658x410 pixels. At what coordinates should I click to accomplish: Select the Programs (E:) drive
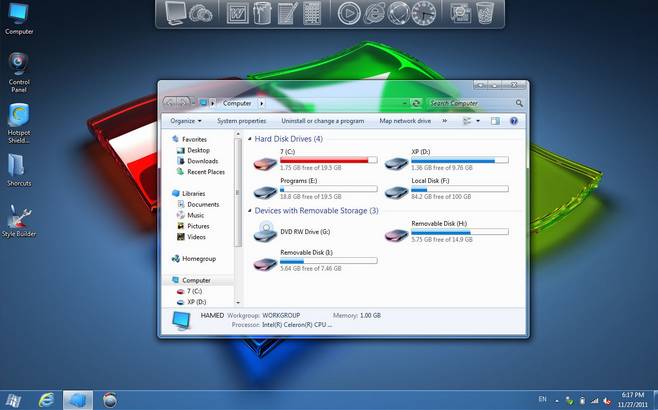(315, 189)
